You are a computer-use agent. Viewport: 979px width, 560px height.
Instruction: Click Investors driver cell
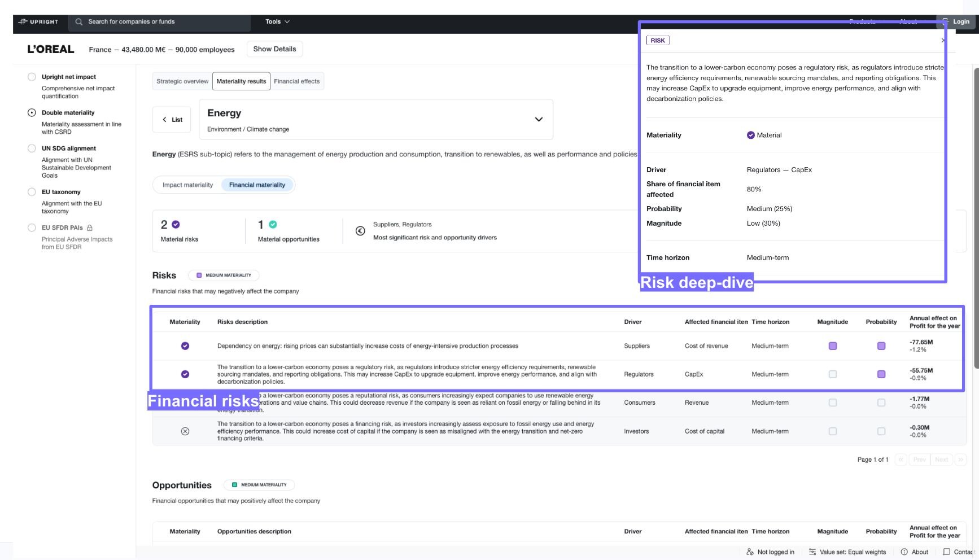point(636,431)
